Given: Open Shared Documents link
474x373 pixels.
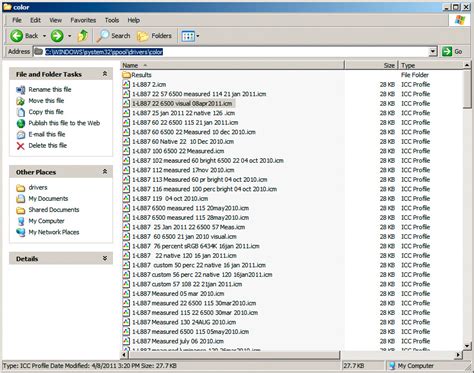Looking at the screenshot, I should pyautogui.click(x=54, y=210).
